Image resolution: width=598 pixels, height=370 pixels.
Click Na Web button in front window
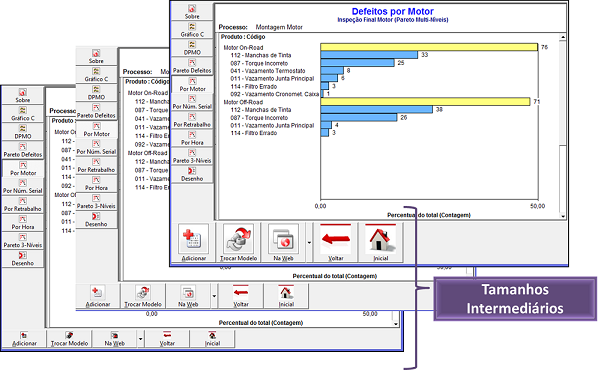[283, 243]
